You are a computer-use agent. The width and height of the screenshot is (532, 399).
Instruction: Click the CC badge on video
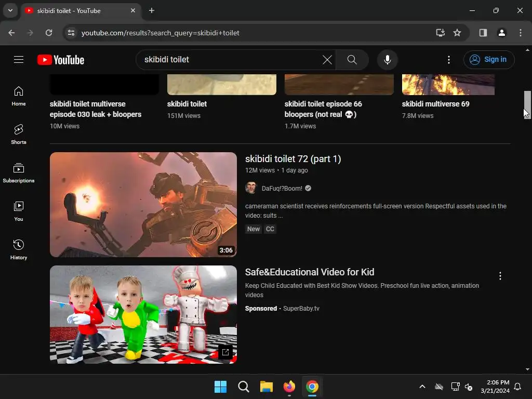click(x=270, y=229)
